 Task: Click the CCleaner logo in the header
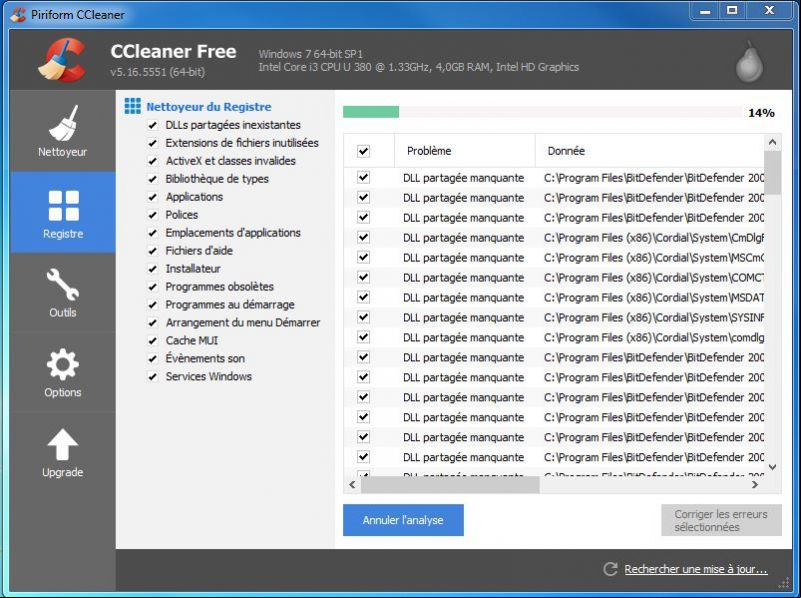point(62,60)
